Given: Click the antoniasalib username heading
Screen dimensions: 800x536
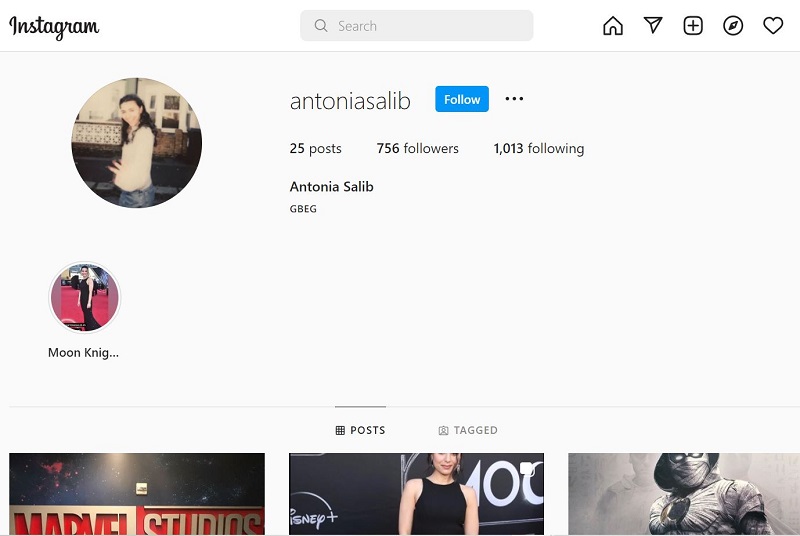Looking at the screenshot, I should click(x=350, y=100).
